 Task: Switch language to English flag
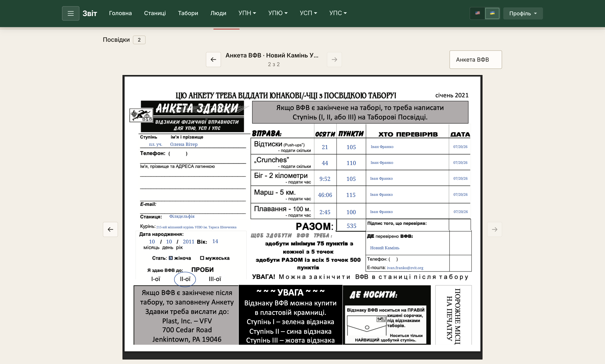pos(477,13)
